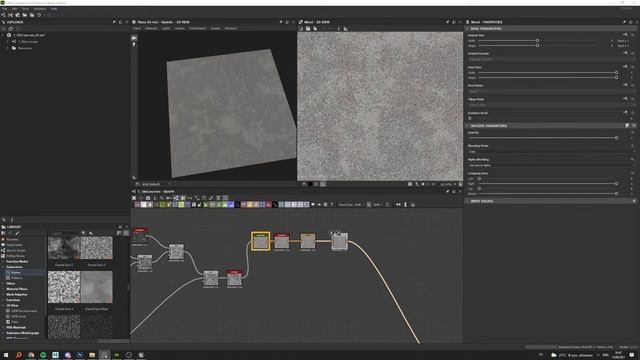Open Spotify from the taskbar
Viewport: 640px width, 360px height.
click(x=43, y=355)
